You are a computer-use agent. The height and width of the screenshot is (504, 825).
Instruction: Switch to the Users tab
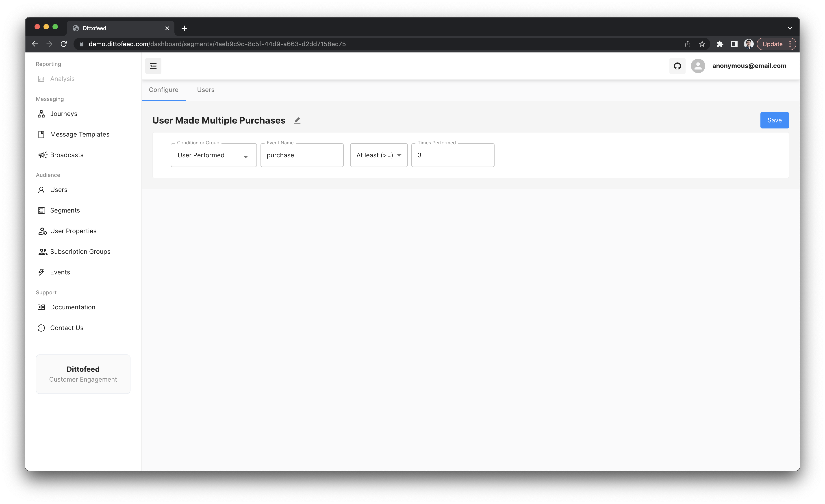point(206,90)
